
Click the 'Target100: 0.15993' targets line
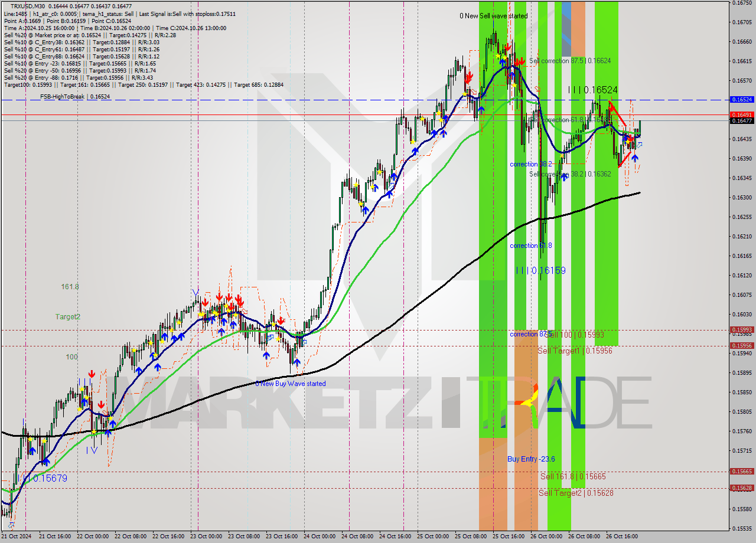tap(144, 84)
